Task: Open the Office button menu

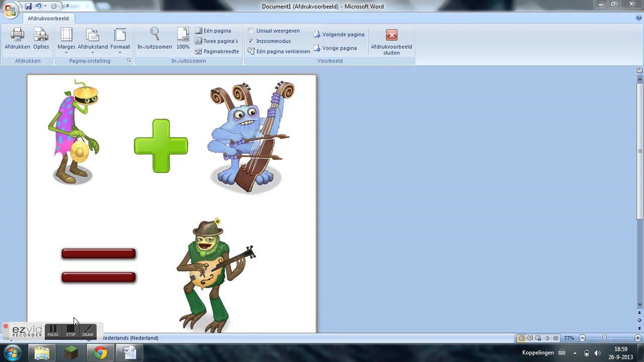Action: (x=10, y=10)
